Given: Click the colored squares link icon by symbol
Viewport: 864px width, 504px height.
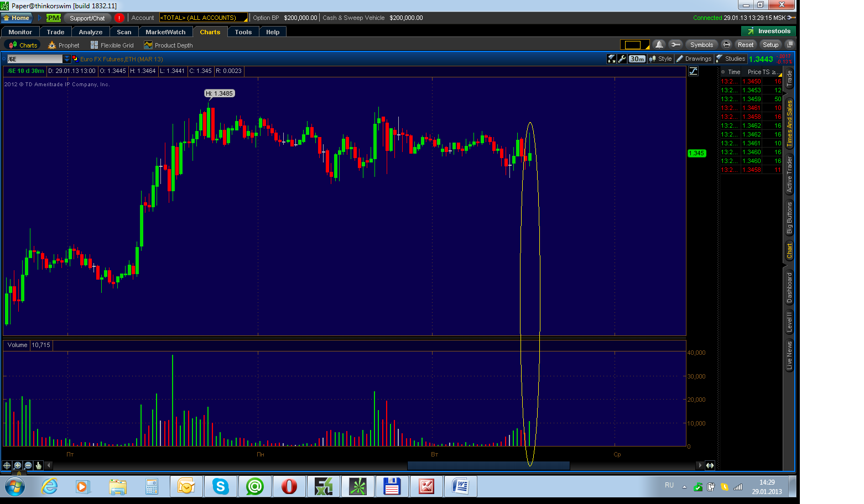Looking at the screenshot, I should click(75, 59).
